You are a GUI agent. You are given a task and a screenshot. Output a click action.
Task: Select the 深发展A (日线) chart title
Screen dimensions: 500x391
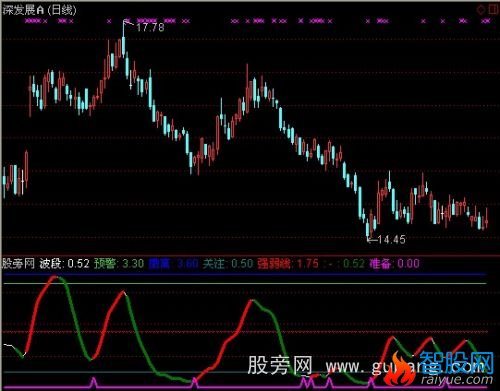coord(39,10)
